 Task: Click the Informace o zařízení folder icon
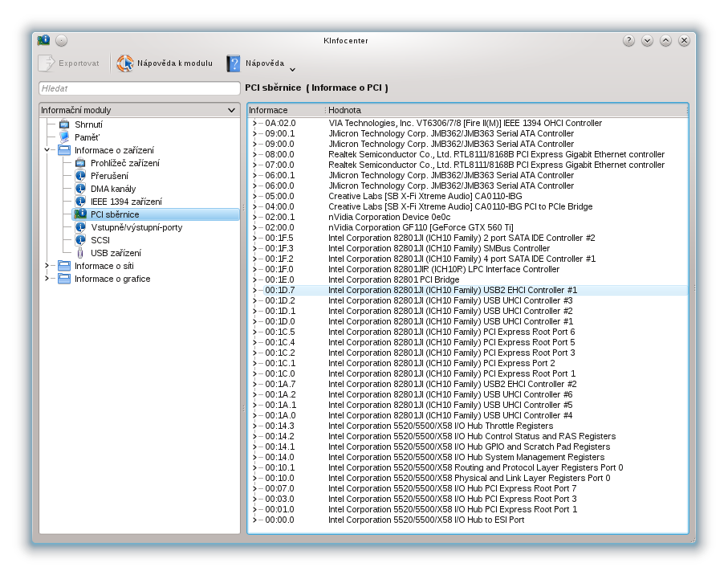click(x=64, y=150)
